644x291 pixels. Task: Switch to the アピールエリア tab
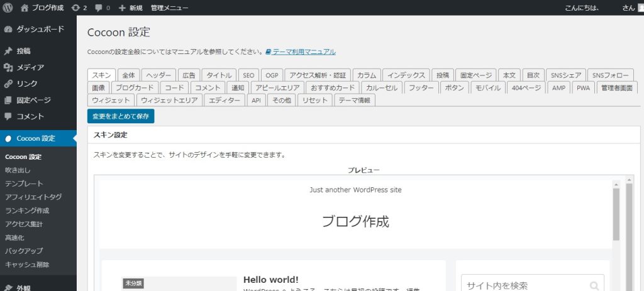[x=278, y=87]
